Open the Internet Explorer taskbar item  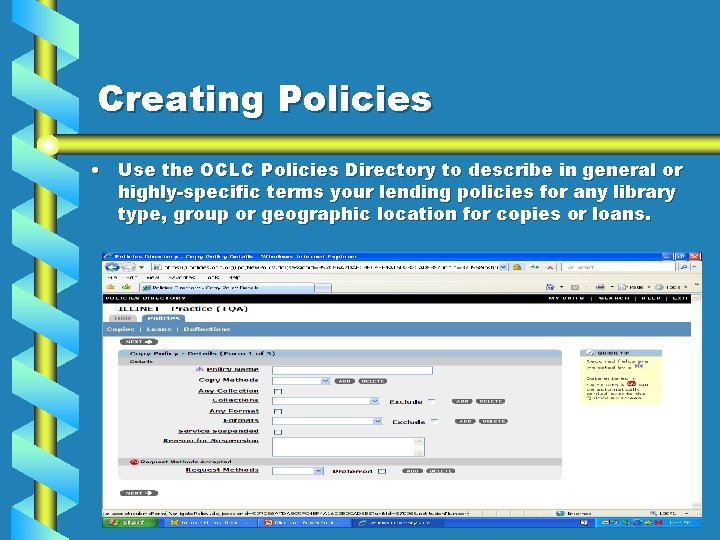[x=398, y=523]
